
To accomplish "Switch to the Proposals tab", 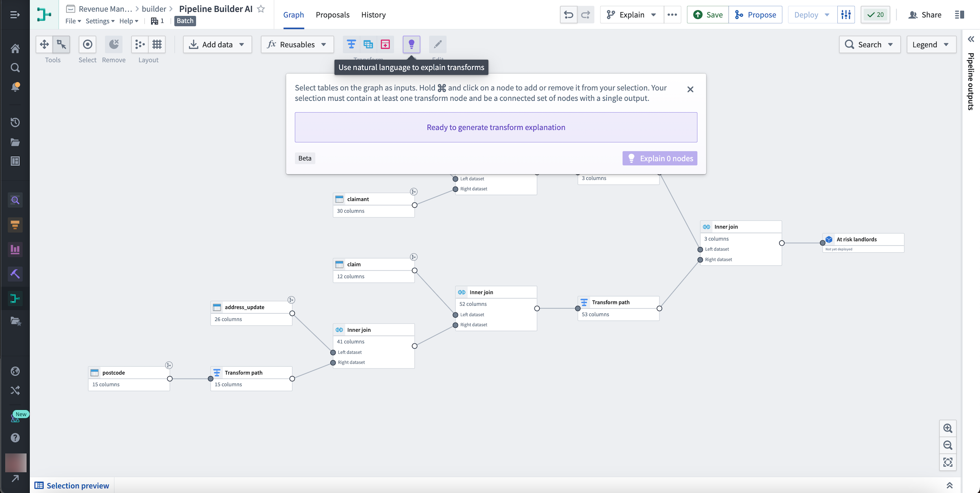I will click(332, 15).
